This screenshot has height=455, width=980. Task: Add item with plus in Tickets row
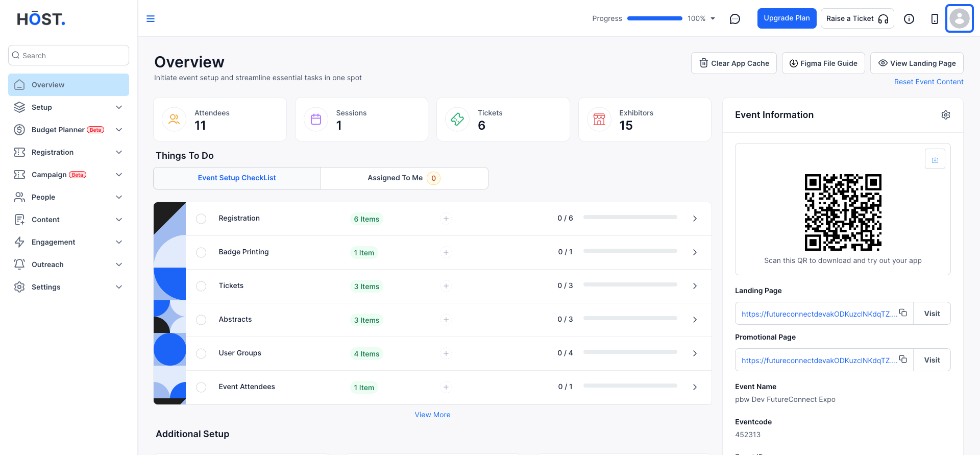[446, 286]
